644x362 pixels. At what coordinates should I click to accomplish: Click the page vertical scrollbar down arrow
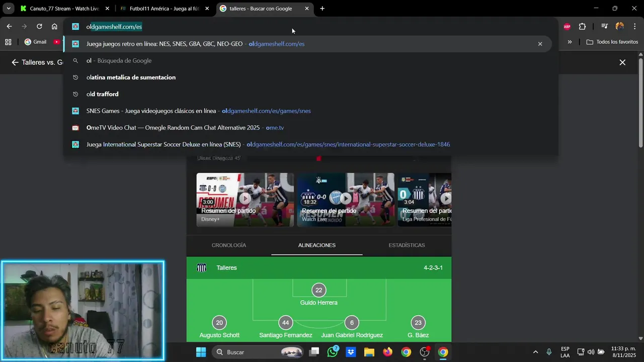click(640, 338)
